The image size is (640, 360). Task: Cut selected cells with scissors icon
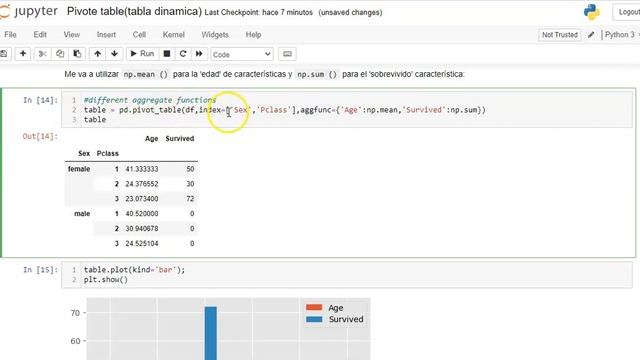(x=42, y=54)
